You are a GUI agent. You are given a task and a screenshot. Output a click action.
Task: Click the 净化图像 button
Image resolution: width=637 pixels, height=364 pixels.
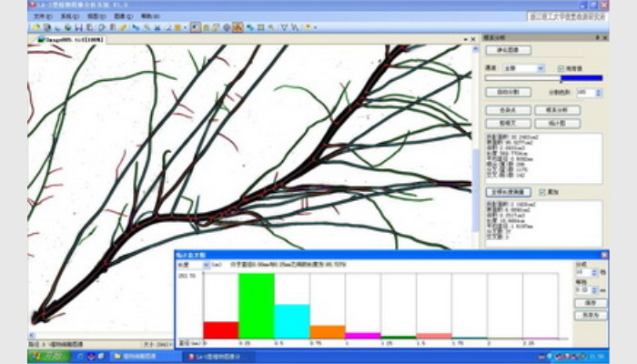pyautogui.click(x=507, y=50)
